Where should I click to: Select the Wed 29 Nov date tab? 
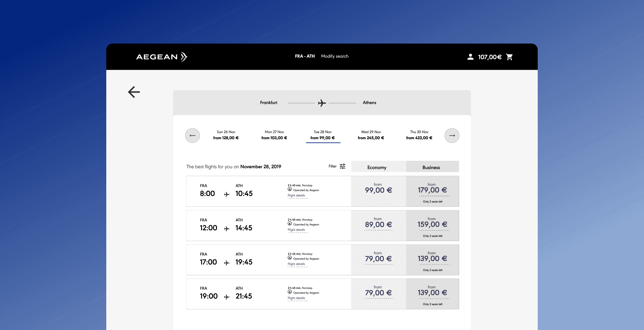click(371, 135)
